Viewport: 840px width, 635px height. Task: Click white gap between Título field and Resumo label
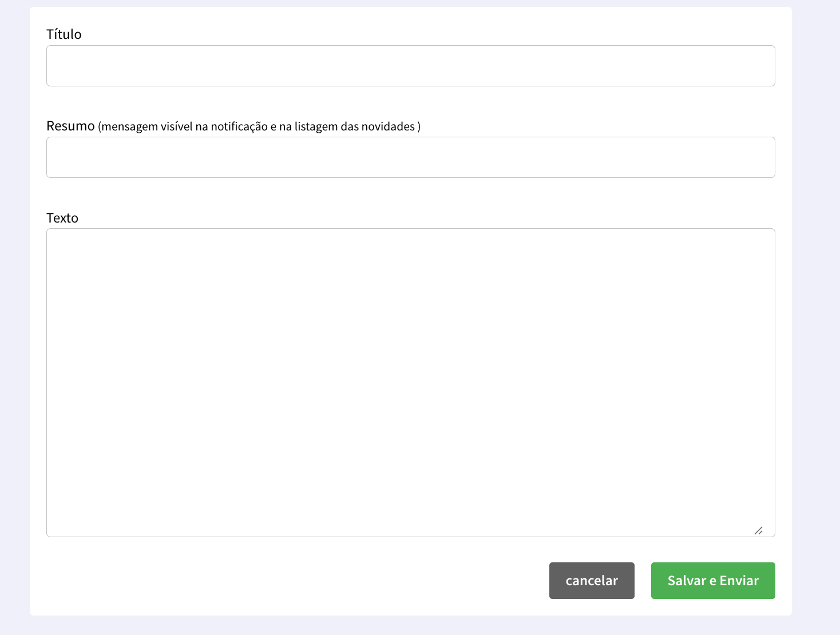point(410,103)
